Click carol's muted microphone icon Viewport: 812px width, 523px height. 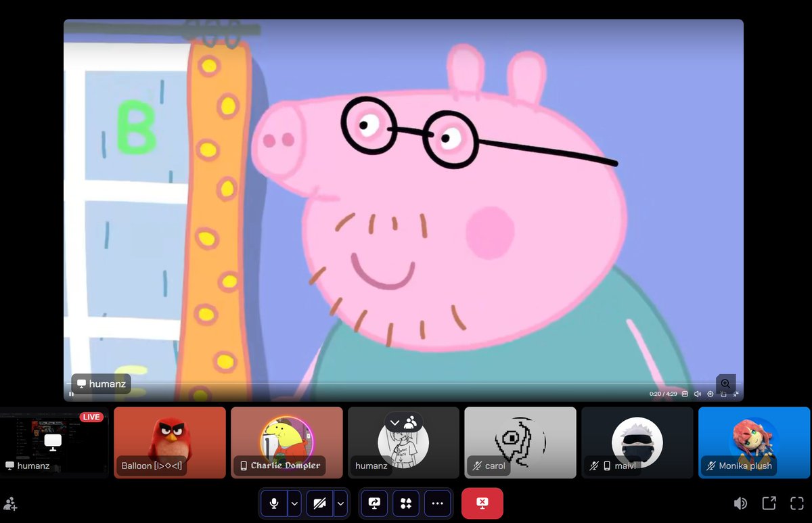477,466
